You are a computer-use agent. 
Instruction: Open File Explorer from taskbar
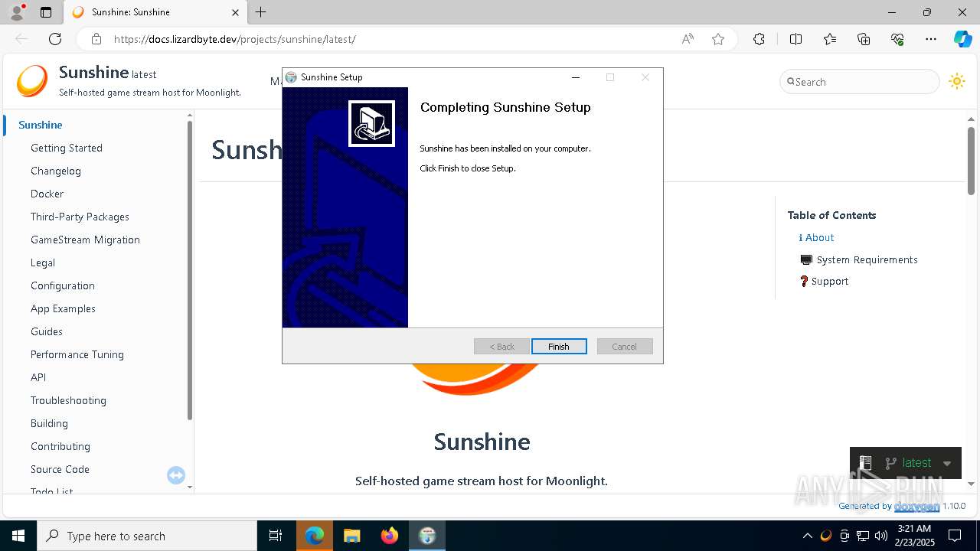[x=351, y=536]
